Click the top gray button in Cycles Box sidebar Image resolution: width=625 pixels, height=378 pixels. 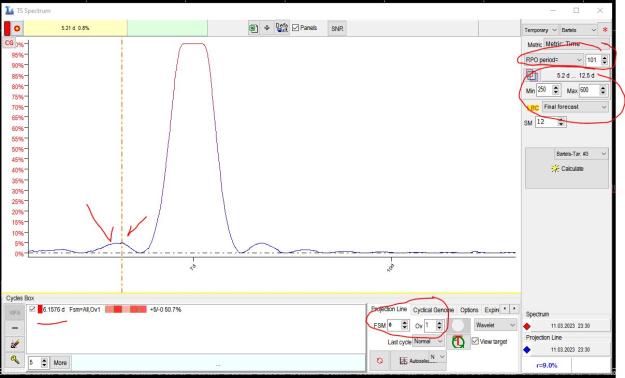[x=15, y=313]
